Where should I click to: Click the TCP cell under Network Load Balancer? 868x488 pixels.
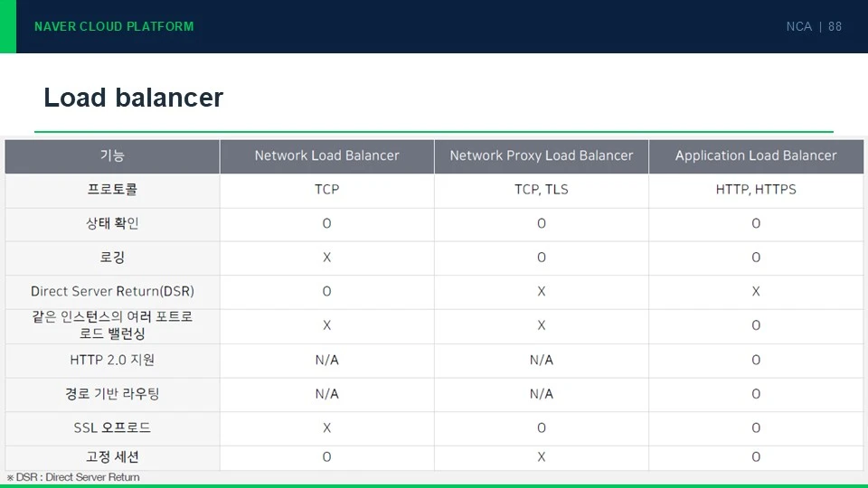(x=326, y=189)
